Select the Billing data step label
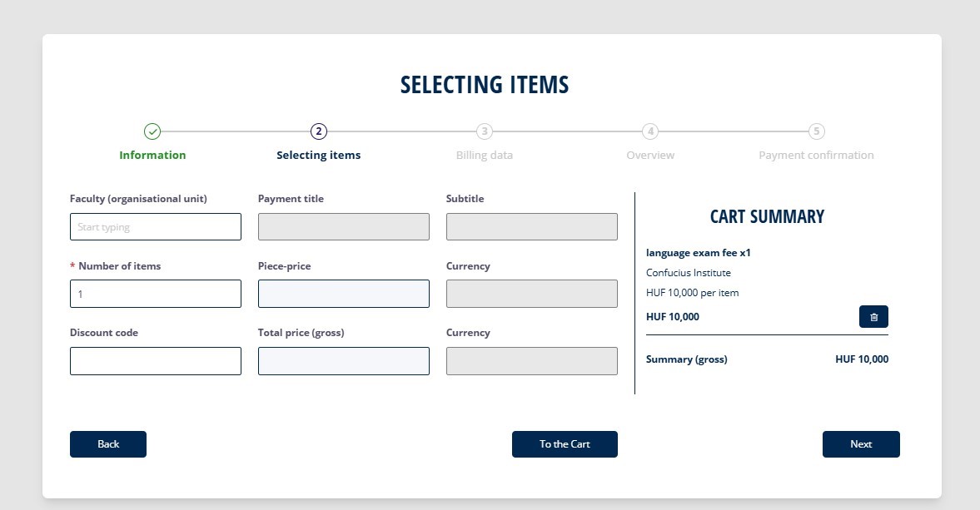 click(485, 156)
